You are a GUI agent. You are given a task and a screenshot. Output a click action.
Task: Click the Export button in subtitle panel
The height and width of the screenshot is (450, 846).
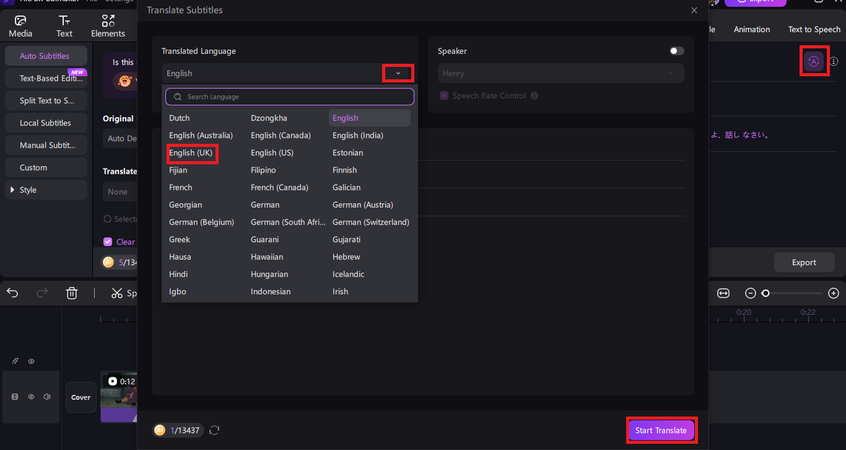click(x=804, y=262)
